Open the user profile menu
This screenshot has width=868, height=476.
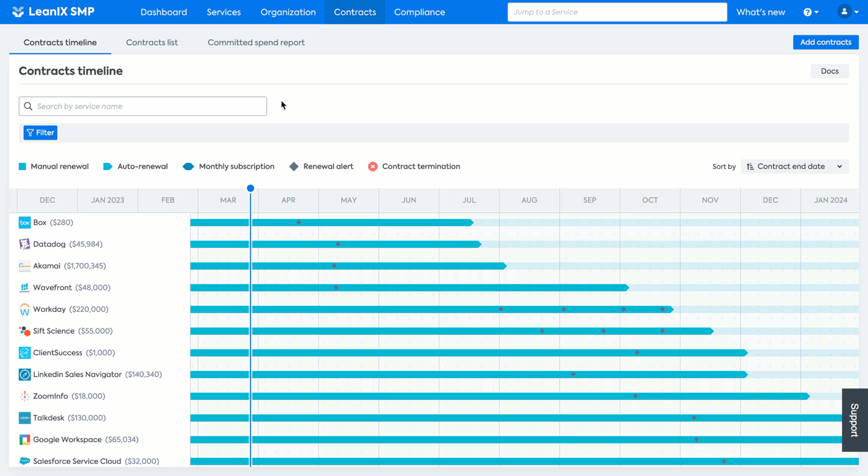coord(848,11)
